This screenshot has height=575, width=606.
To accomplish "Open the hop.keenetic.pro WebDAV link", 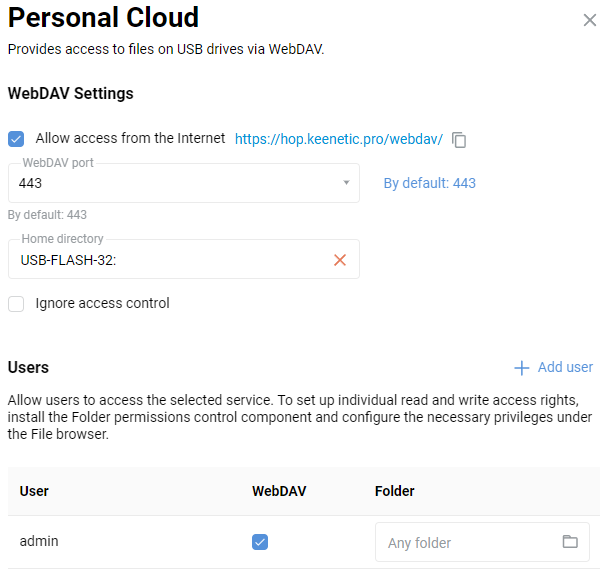I will (338, 140).
